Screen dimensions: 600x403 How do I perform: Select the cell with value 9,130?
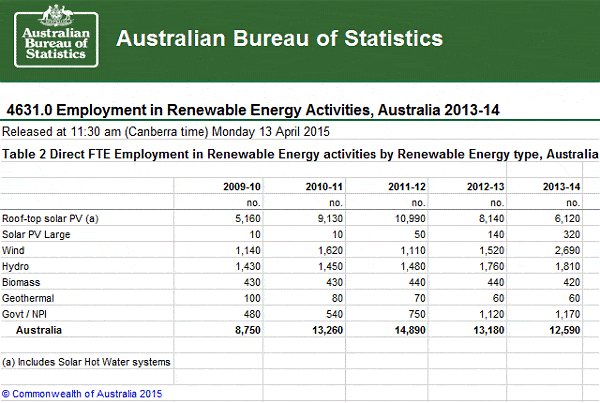[331, 219]
